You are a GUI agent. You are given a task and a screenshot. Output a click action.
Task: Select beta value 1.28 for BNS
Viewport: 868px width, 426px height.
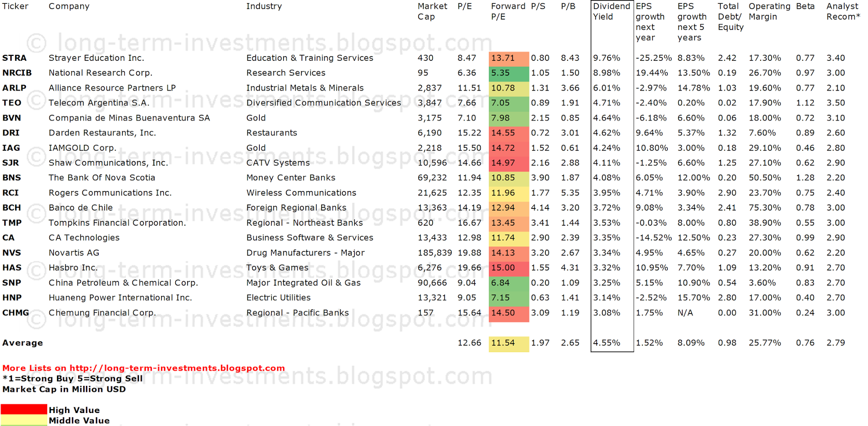click(805, 177)
